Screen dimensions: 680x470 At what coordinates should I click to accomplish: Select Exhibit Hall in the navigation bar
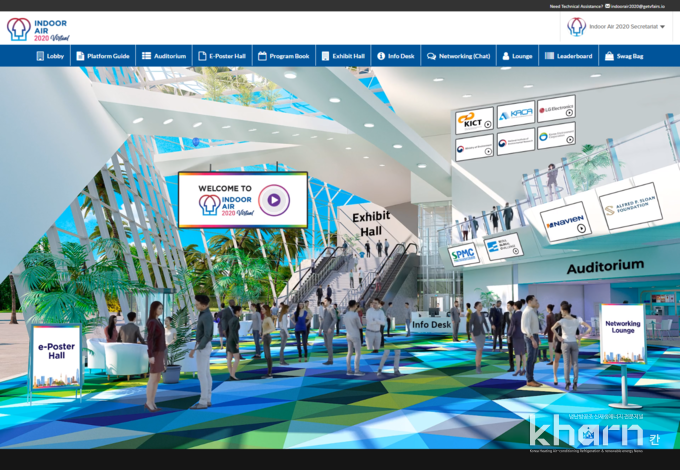(x=343, y=56)
